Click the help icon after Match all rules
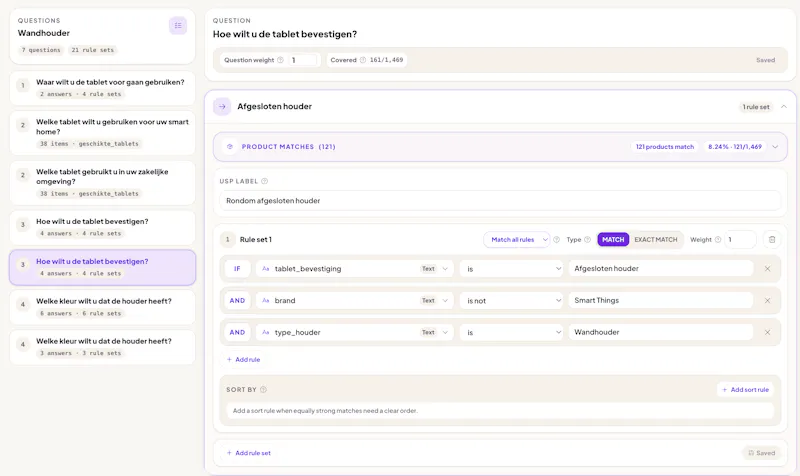Viewport: 800px width, 476px height. pyautogui.click(x=557, y=240)
